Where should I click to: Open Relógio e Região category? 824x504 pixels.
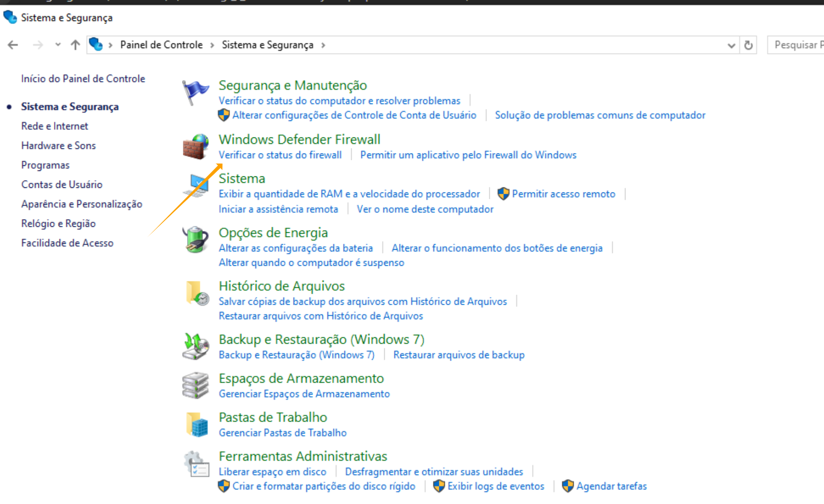[x=58, y=224]
